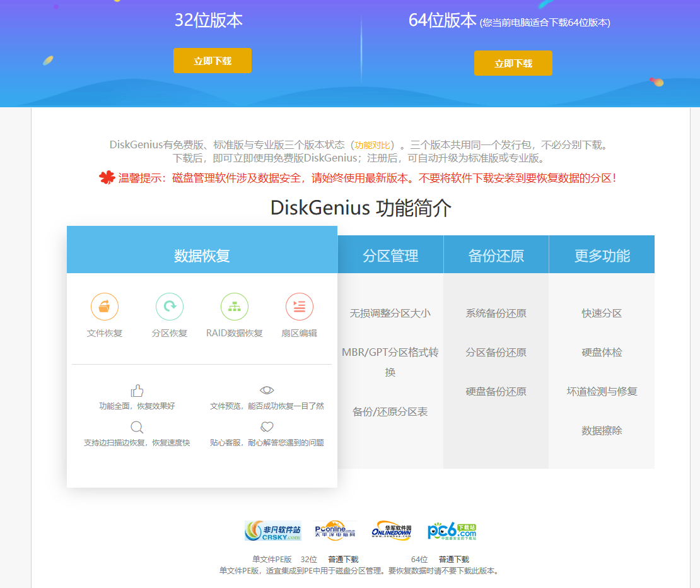
Task: Open the PConline 太平洋电脑网 logo
Action: (x=335, y=531)
